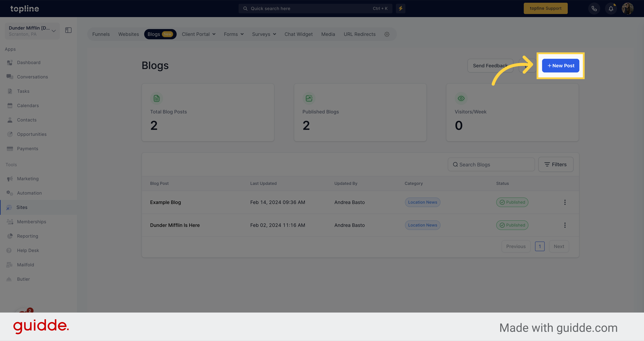Expand the Client Portal dropdown
The image size is (644, 341).
(x=199, y=34)
